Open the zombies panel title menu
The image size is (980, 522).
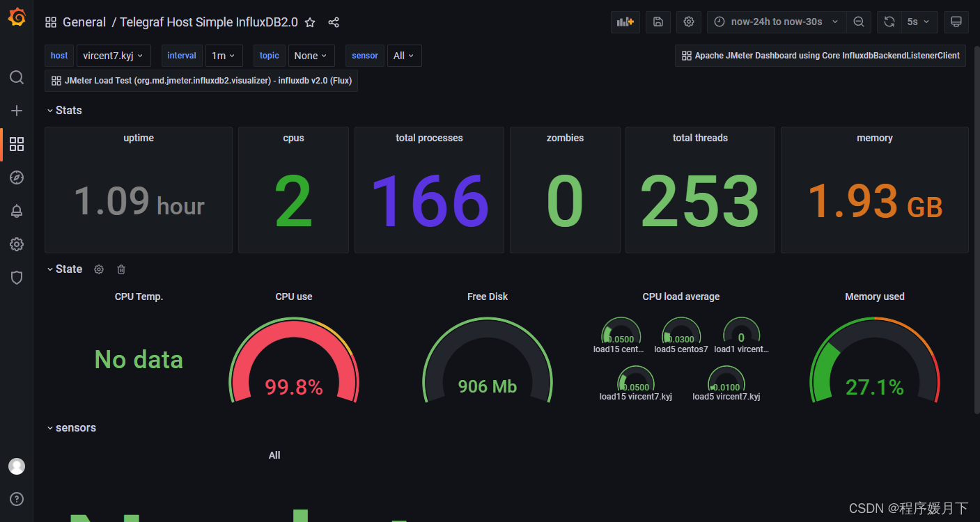pyautogui.click(x=565, y=138)
